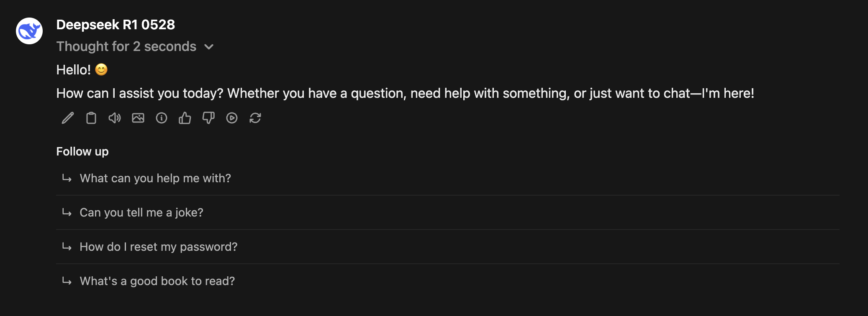The height and width of the screenshot is (316, 868).
Task: Click the pencil edit message icon
Action: (x=68, y=118)
